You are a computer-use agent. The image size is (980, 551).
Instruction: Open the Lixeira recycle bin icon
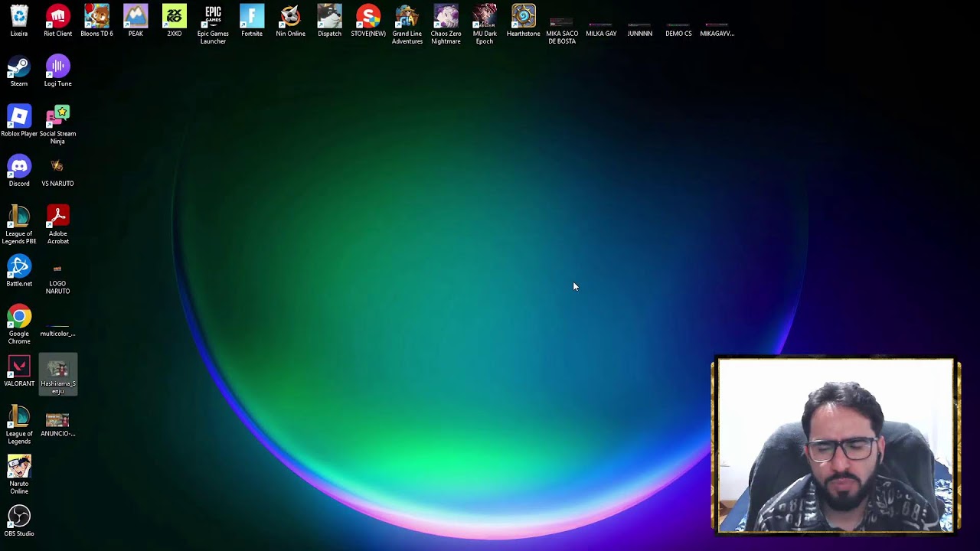click(x=19, y=21)
